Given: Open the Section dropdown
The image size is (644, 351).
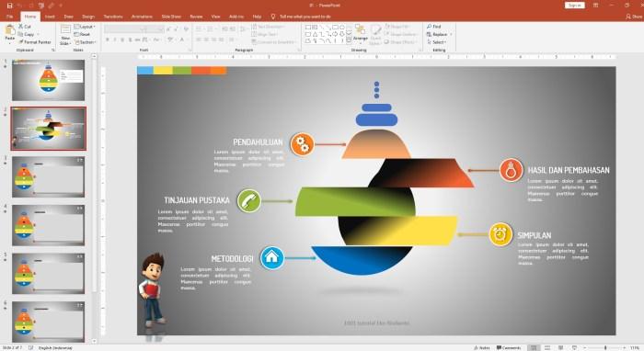Looking at the screenshot, I should tap(86, 42).
